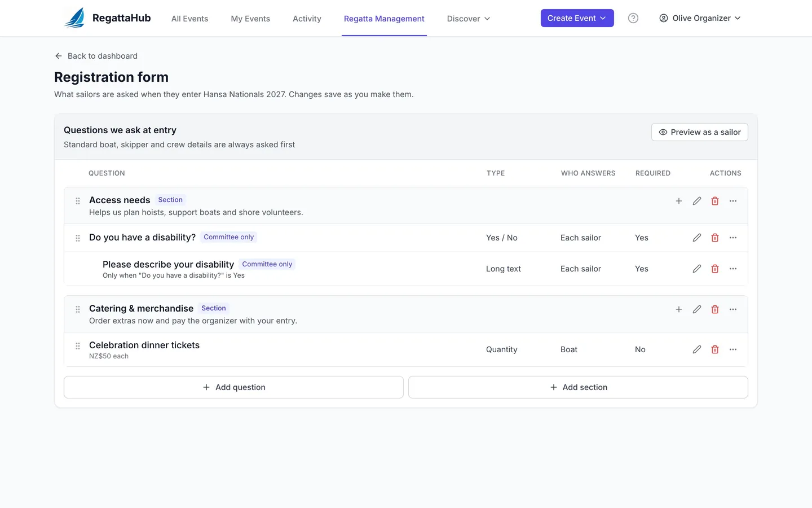Delete the Access needs section
This screenshot has width=812, height=508.
(715, 201)
